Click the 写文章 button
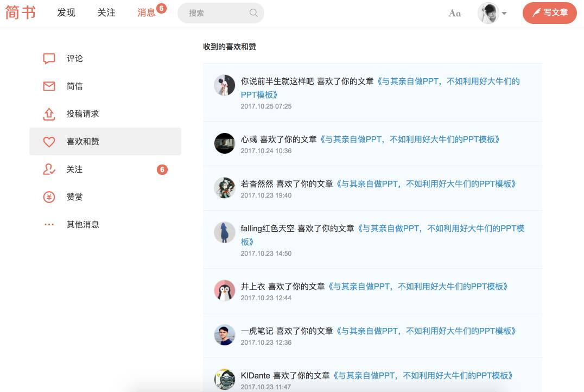The height and width of the screenshot is (392, 584). coord(549,12)
